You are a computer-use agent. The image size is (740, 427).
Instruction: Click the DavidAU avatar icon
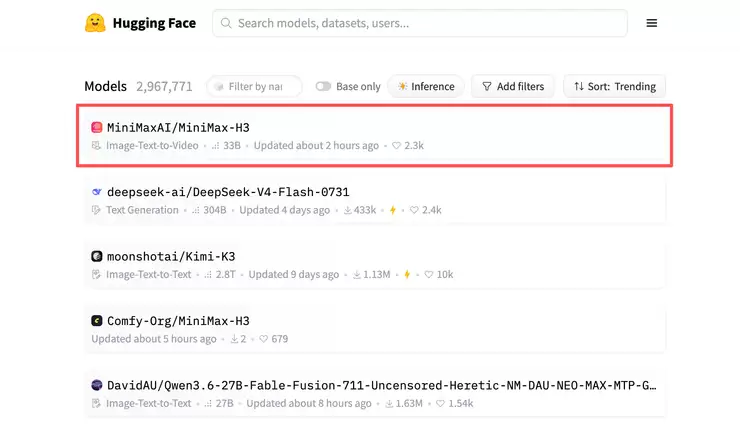(97, 385)
